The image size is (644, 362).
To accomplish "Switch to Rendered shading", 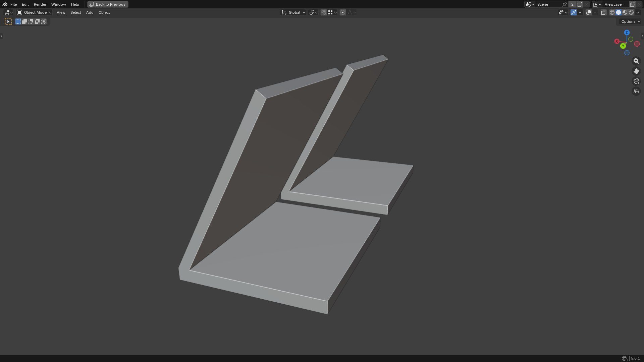I will (631, 12).
